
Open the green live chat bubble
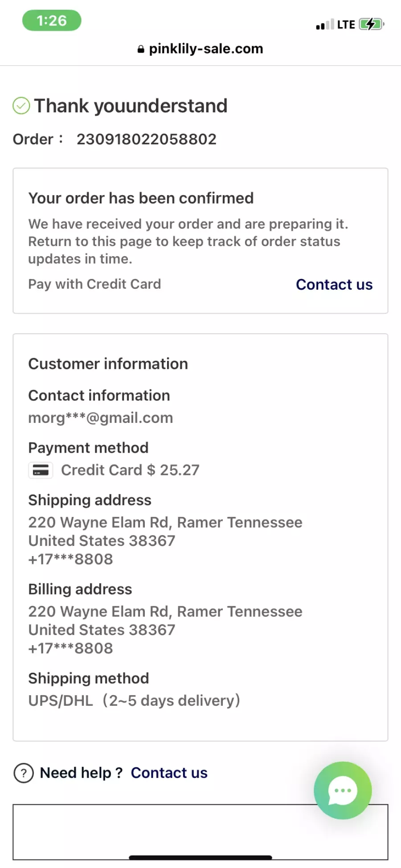click(343, 790)
